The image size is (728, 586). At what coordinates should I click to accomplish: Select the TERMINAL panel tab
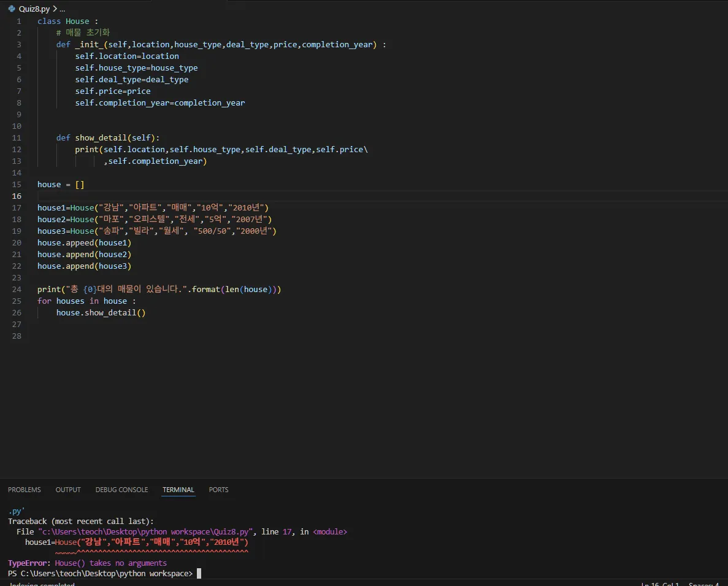coord(178,490)
